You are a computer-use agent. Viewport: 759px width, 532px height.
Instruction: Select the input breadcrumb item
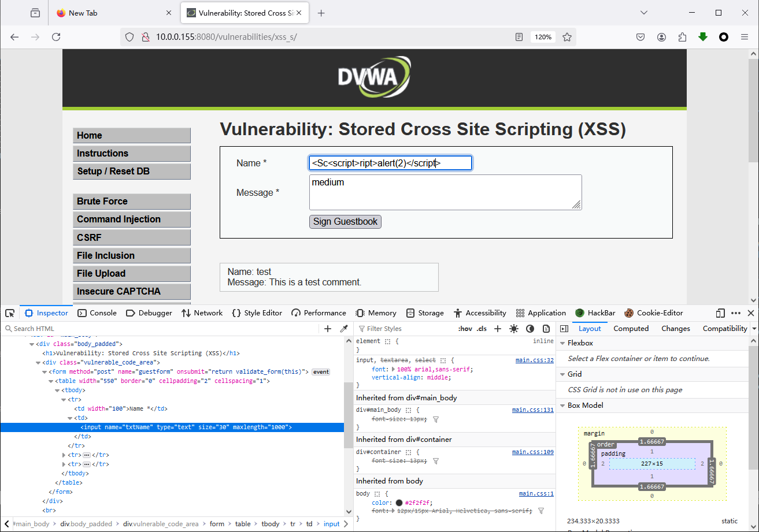331,524
